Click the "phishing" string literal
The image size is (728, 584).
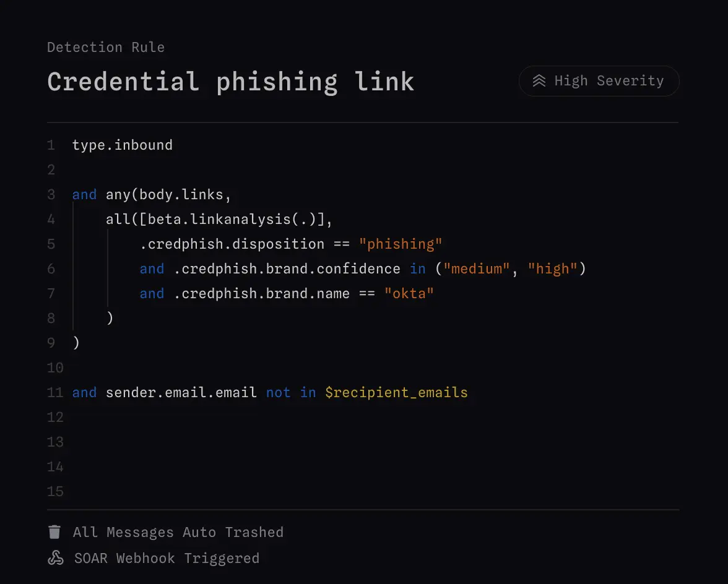[401, 244]
